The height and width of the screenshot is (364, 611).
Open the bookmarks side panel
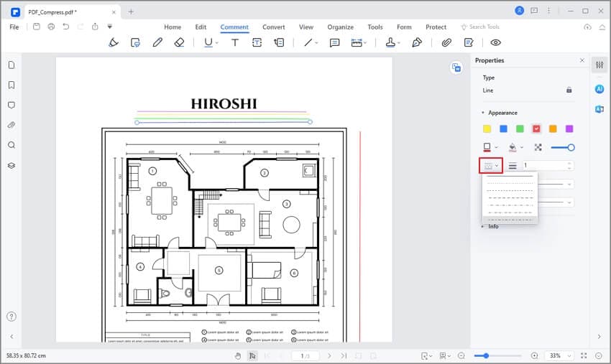pos(12,85)
